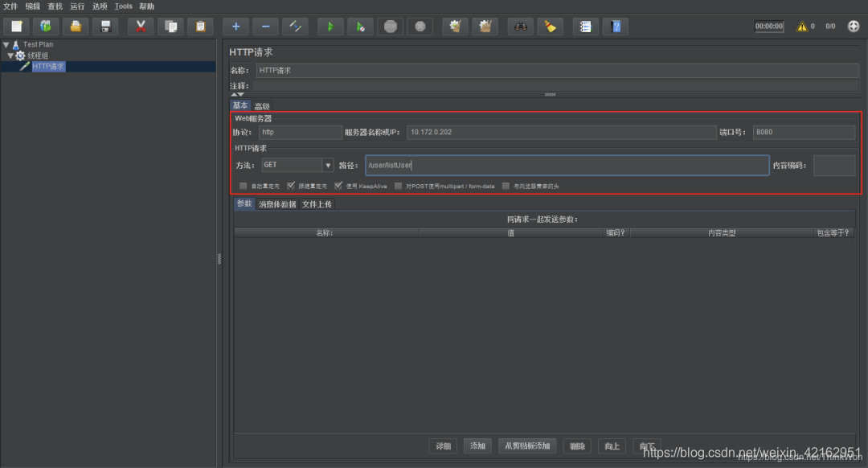
Task: Collapse all nodes with minus icon
Action: pyautogui.click(x=266, y=26)
